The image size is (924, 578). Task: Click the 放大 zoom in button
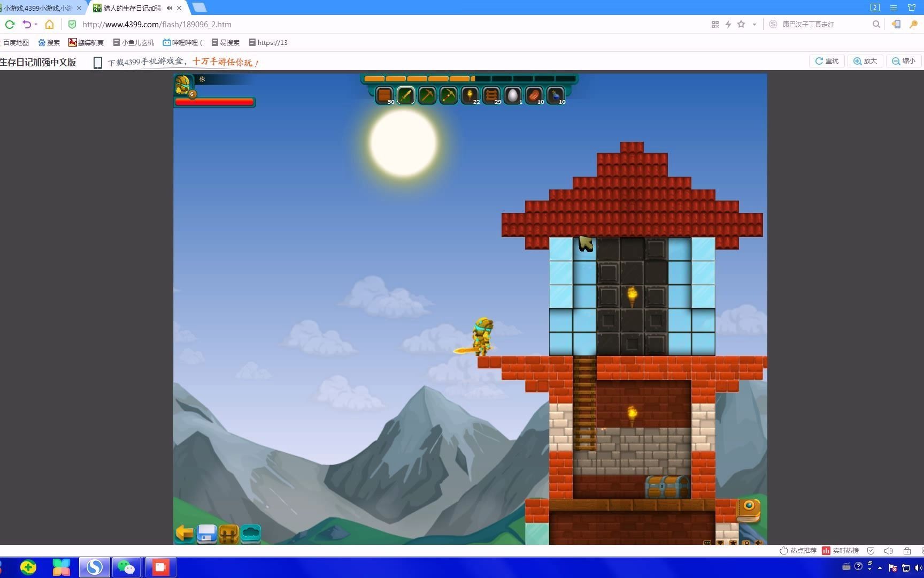865,61
